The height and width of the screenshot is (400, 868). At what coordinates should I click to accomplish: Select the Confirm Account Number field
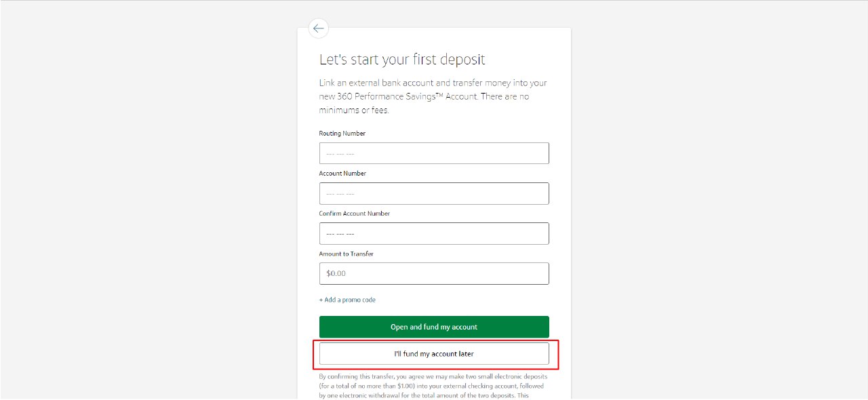pyautogui.click(x=434, y=233)
